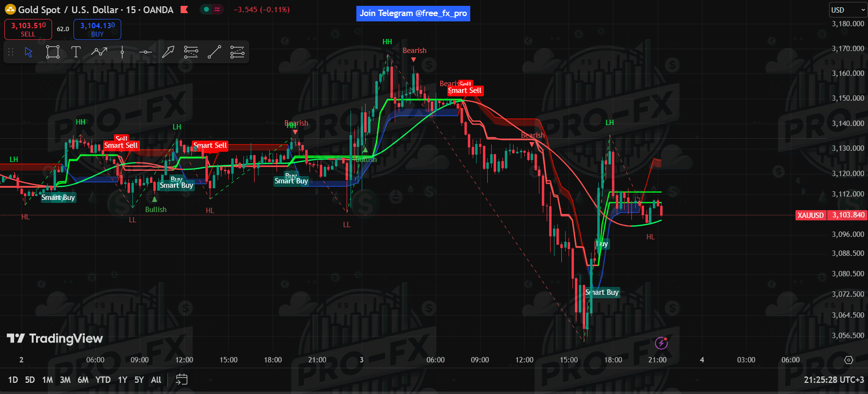This screenshot has width=868, height=394.
Task: Select the 6M time range
Action: click(83, 380)
